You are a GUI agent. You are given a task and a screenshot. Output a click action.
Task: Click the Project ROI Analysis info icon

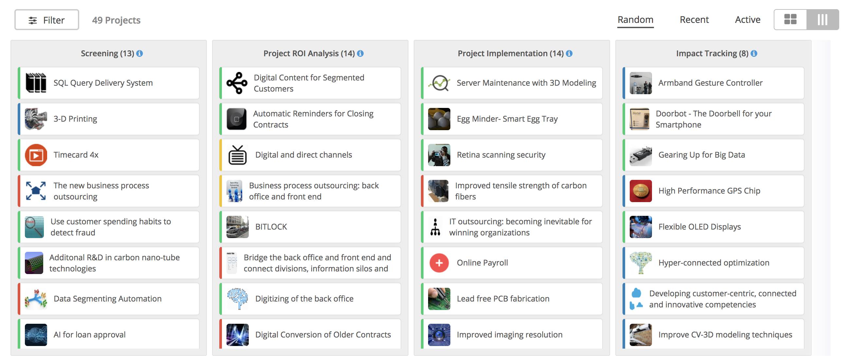tap(360, 54)
